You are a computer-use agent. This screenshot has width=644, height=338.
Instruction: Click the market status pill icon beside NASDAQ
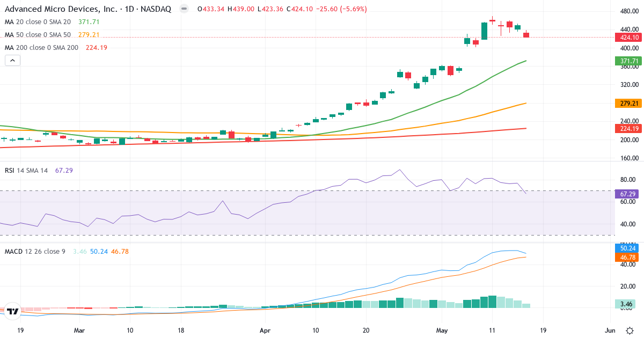coord(184,9)
